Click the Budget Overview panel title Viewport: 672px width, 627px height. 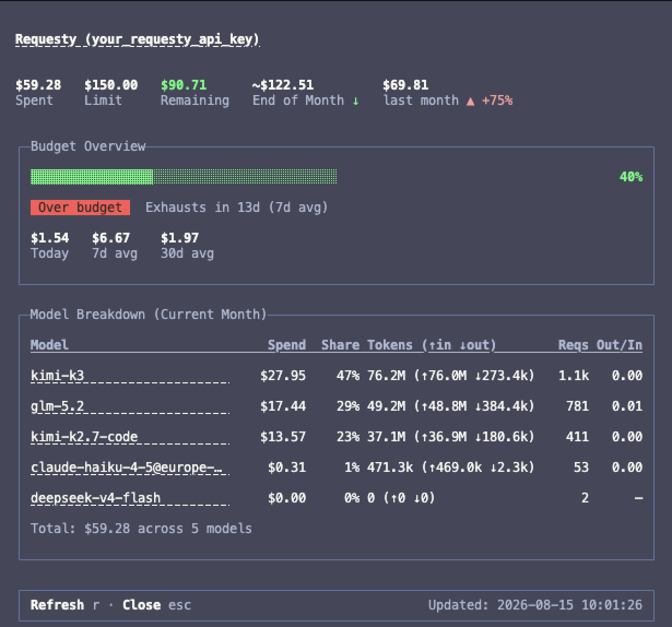(88, 146)
